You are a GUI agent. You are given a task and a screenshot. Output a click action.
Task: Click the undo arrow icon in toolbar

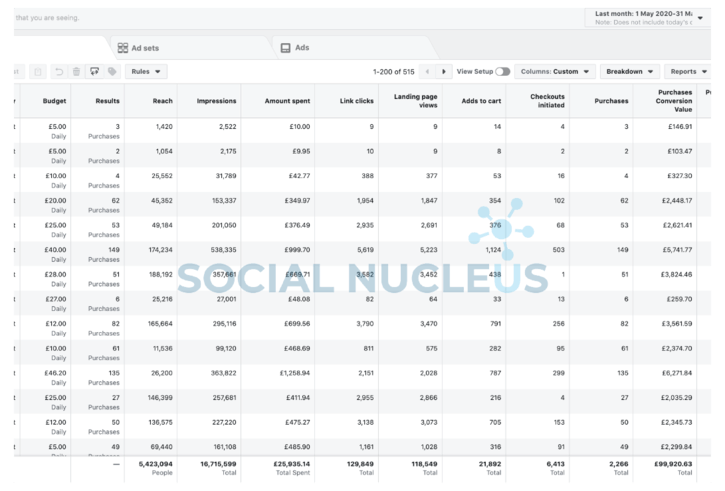pyautogui.click(x=59, y=72)
